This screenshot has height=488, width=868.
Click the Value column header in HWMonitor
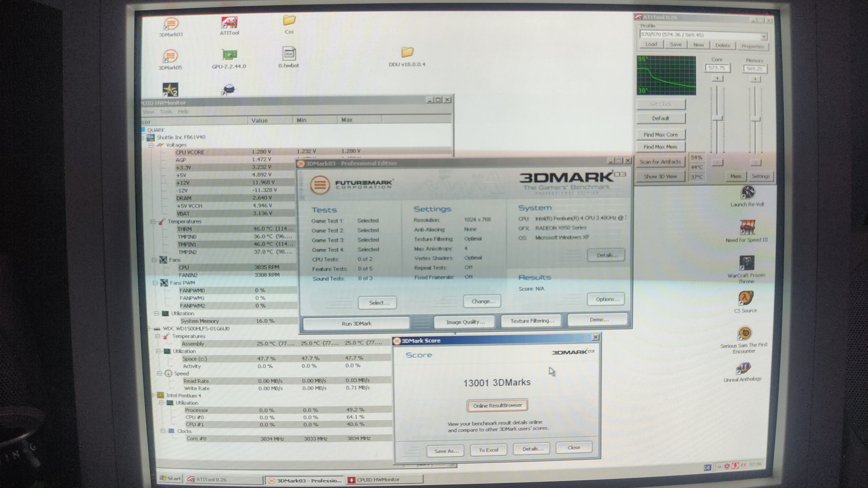click(270, 120)
